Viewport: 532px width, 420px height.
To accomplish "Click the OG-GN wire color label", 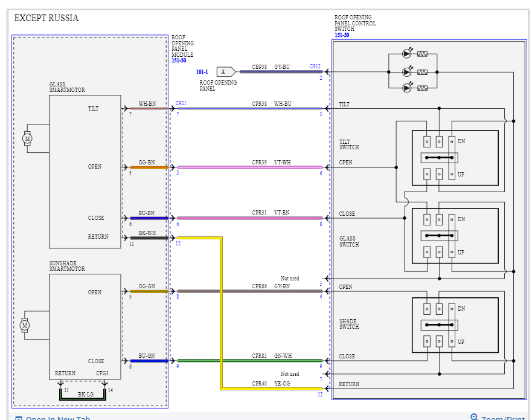I will point(147,286).
